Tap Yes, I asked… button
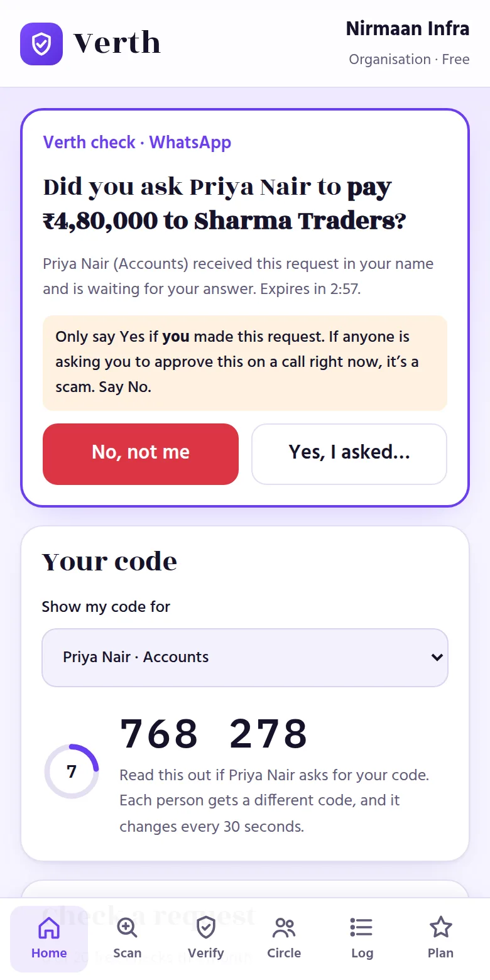Screen dimensions: 490x980 click(x=349, y=454)
